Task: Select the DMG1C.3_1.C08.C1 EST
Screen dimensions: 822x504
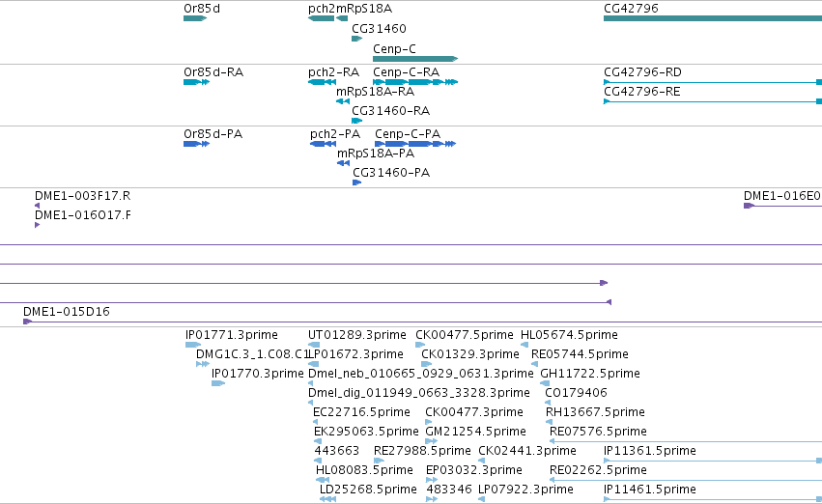Action: click(x=203, y=364)
